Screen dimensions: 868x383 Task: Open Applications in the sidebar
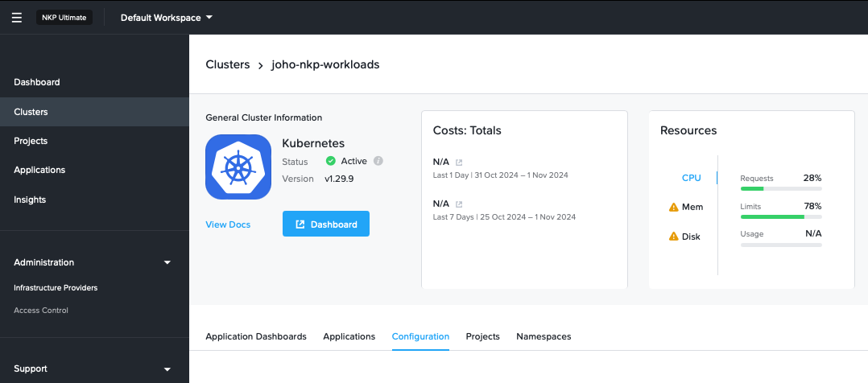94,170
